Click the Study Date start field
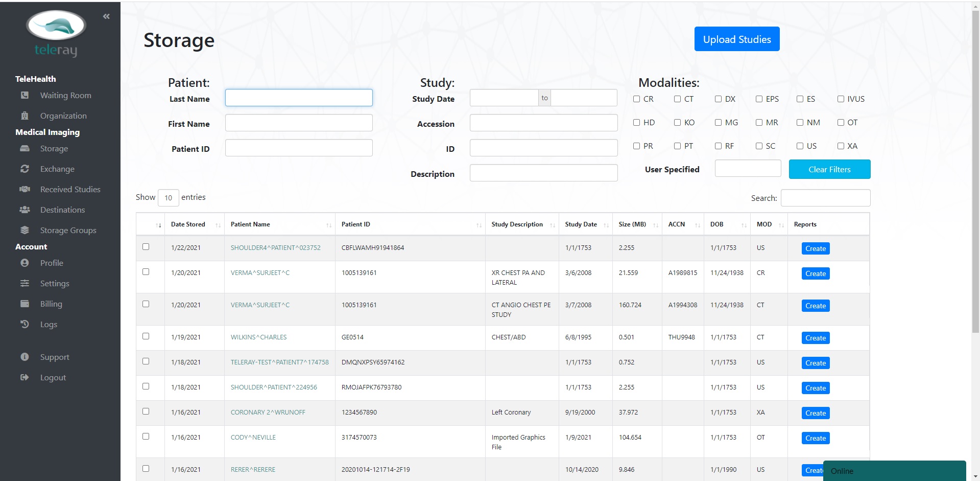The height and width of the screenshot is (481, 980). click(x=504, y=98)
